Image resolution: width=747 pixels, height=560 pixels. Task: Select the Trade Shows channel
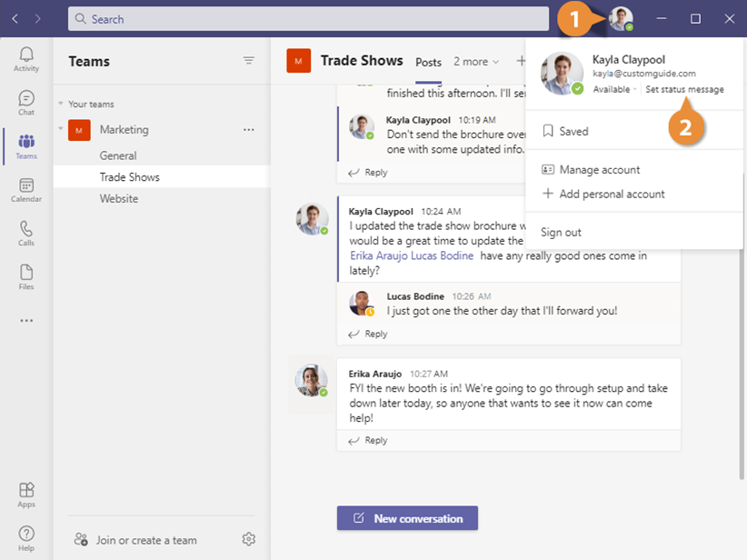point(162,176)
